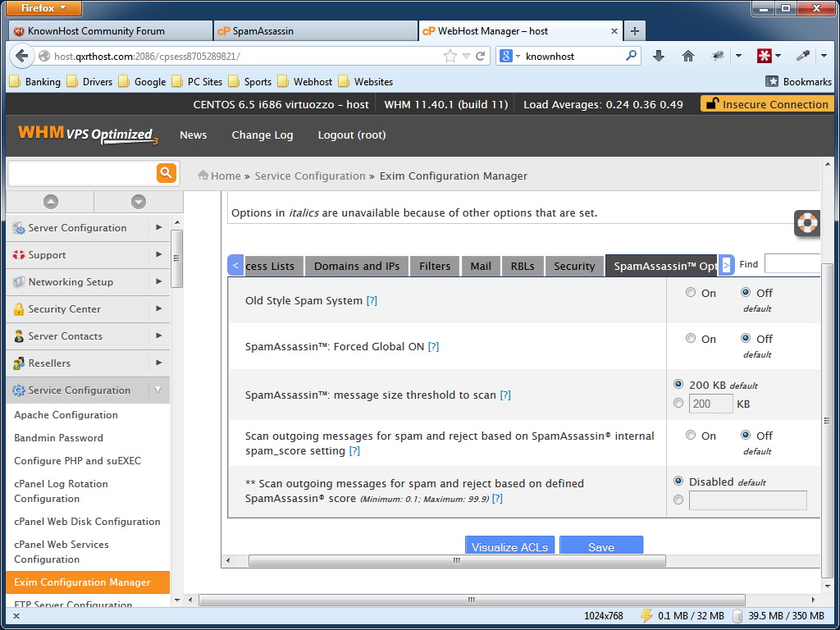Bookmark this page with star icon
Image resolution: width=840 pixels, height=630 pixels.
pyautogui.click(x=450, y=56)
